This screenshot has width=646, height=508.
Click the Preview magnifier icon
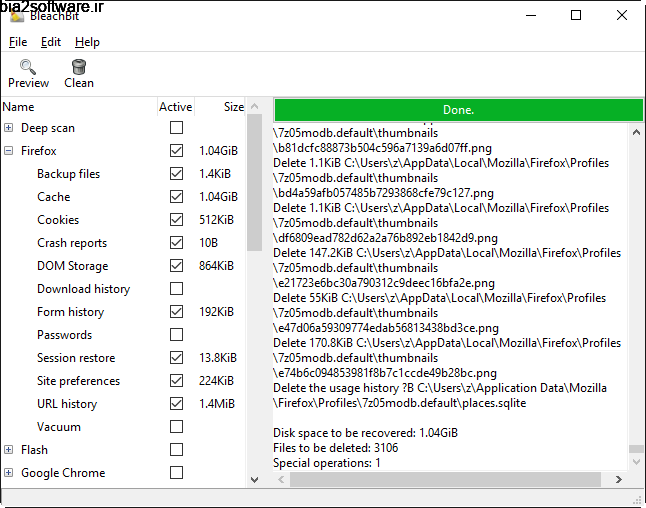point(28,67)
